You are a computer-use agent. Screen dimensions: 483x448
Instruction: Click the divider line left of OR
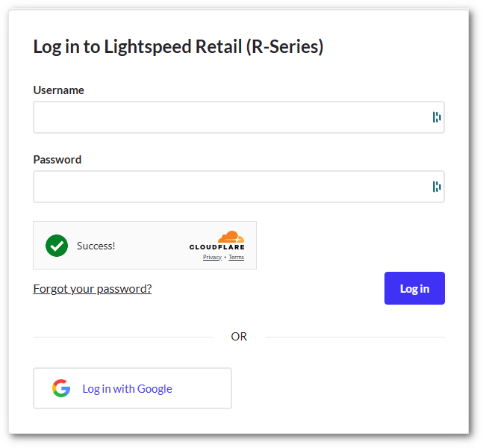[122, 337]
